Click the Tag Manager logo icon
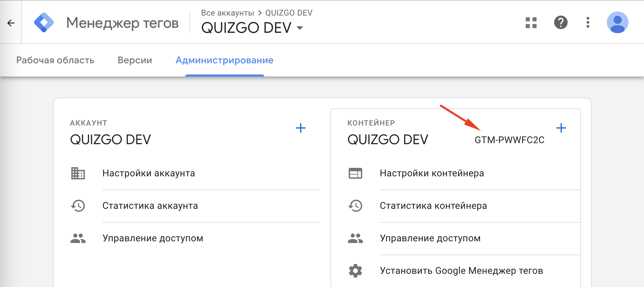This screenshot has width=644, height=287. (x=44, y=23)
